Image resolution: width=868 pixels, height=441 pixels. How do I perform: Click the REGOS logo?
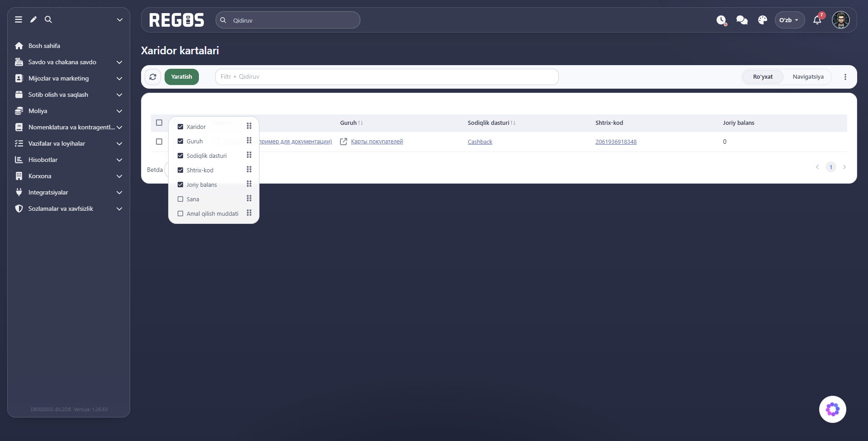[177, 20]
